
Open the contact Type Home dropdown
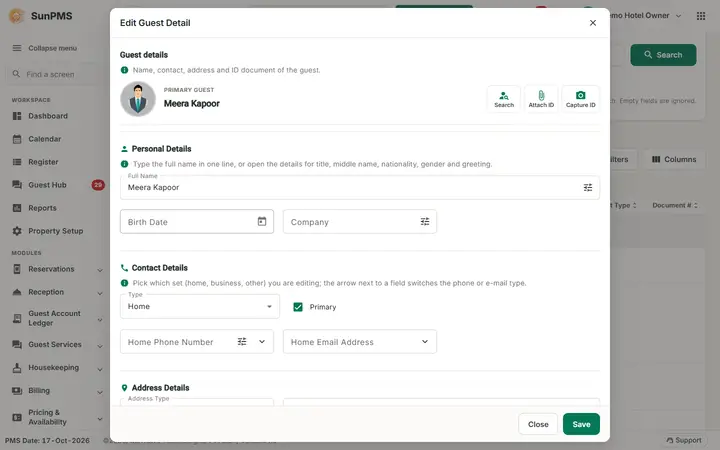200,306
